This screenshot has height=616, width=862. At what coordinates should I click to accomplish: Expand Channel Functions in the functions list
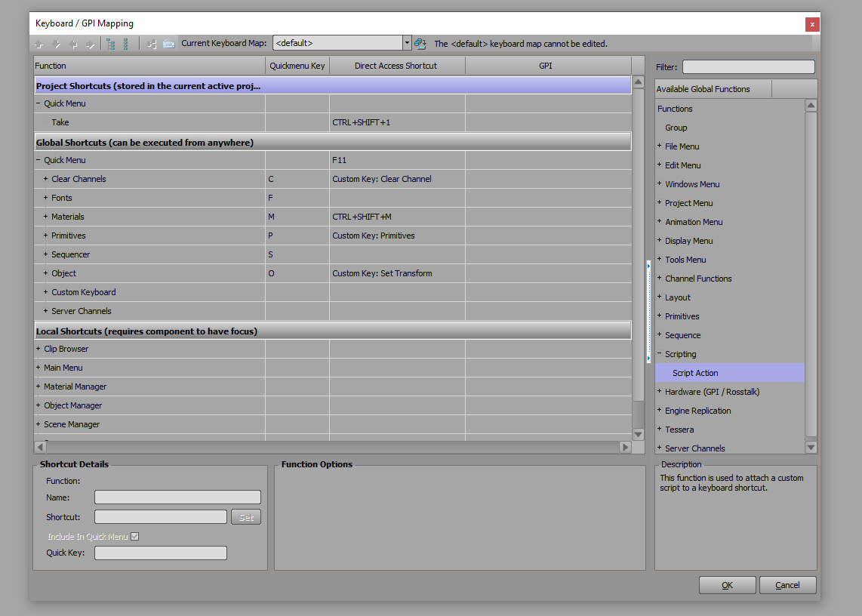(659, 278)
